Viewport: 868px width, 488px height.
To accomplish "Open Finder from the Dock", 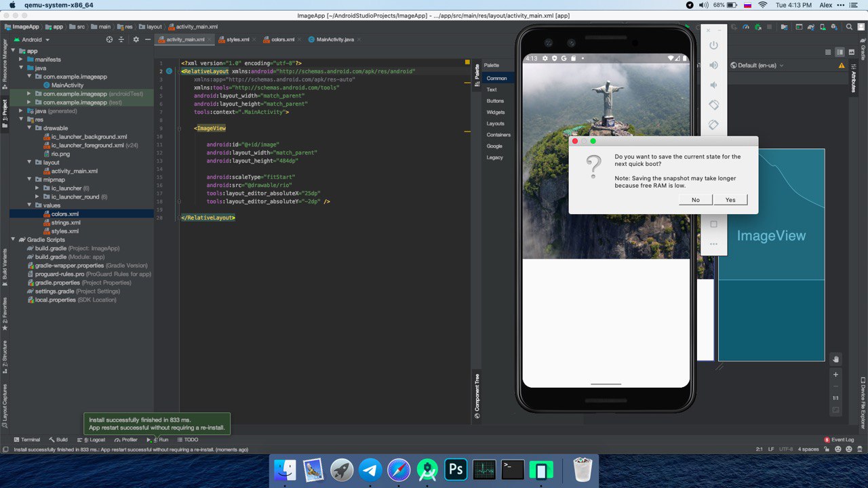I will 285,469.
